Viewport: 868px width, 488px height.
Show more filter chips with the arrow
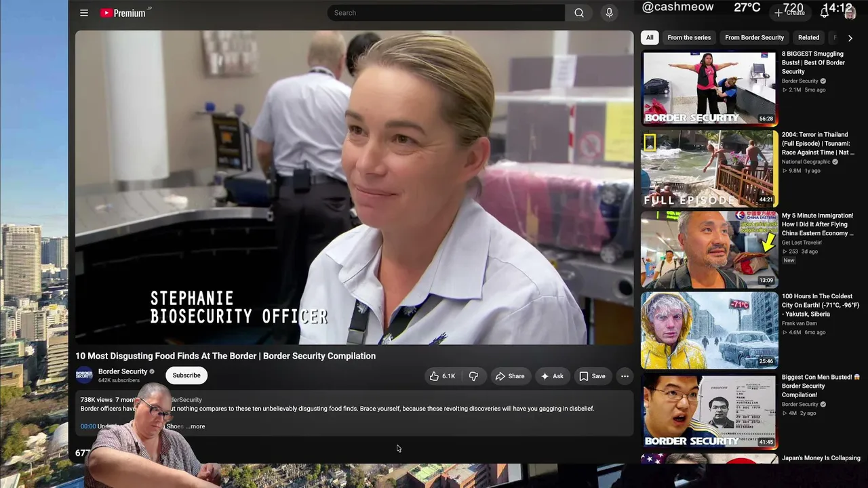coord(850,38)
